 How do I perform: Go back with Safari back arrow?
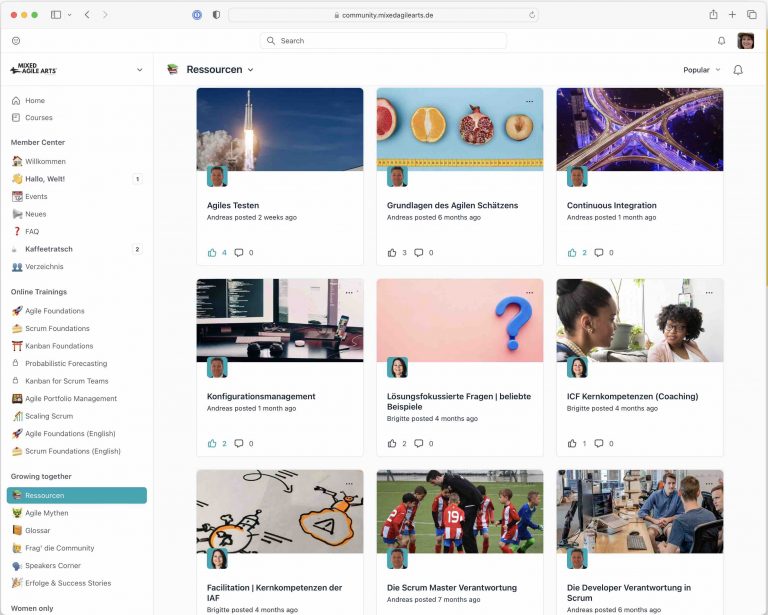click(87, 15)
